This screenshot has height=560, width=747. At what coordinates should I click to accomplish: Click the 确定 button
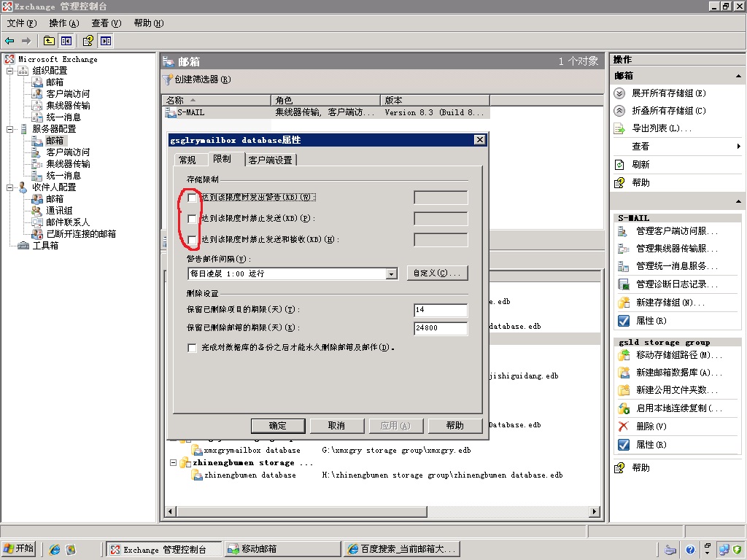tap(278, 426)
